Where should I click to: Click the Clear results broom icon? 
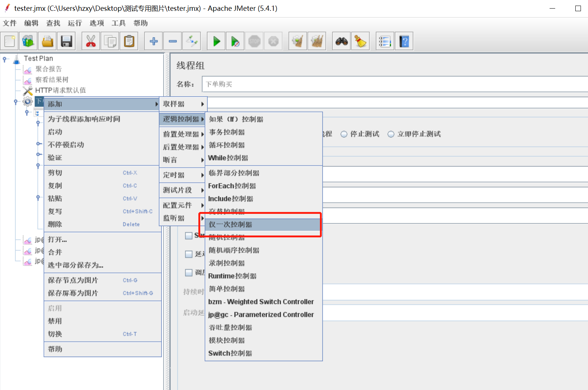click(298, 41)
